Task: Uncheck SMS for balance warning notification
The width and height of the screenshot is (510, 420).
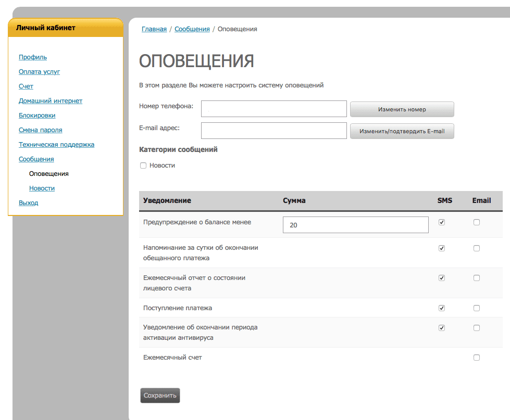Action: click(441, 222)
